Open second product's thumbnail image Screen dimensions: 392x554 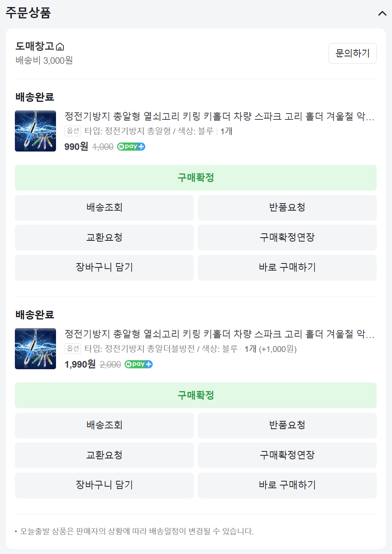tap(36, 349)
